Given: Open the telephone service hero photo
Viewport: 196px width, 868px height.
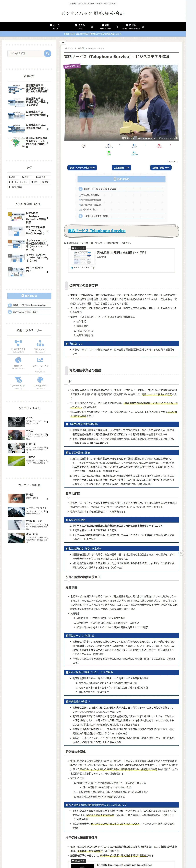Looking at the screenshot, I should pos(121,103).
